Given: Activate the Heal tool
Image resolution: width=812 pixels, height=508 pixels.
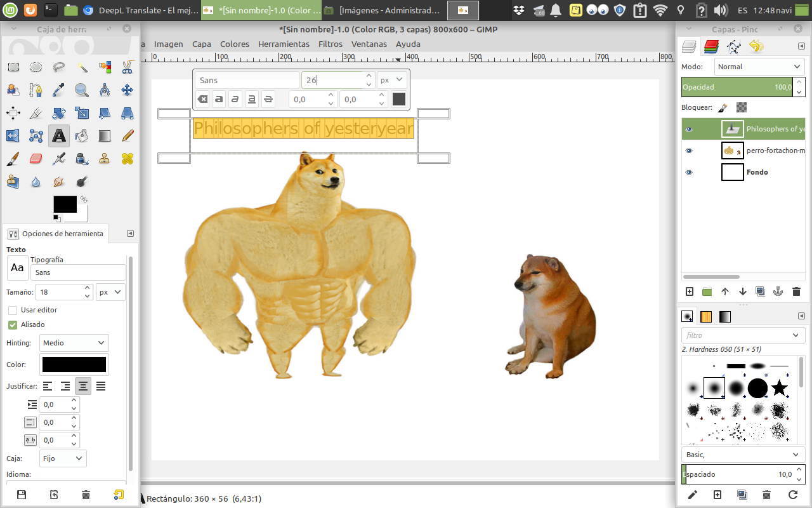Looking at the screenshot, I should coord(128,159).
